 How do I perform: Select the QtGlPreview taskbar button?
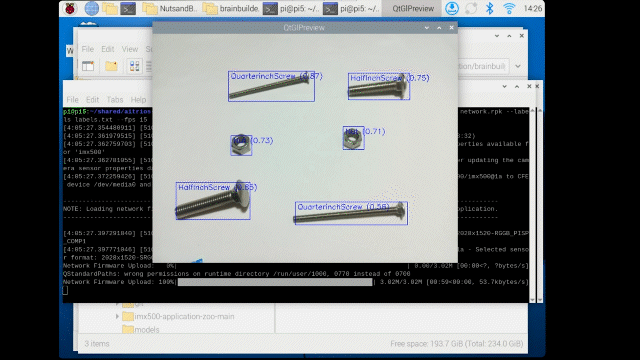tap(413, 9)
